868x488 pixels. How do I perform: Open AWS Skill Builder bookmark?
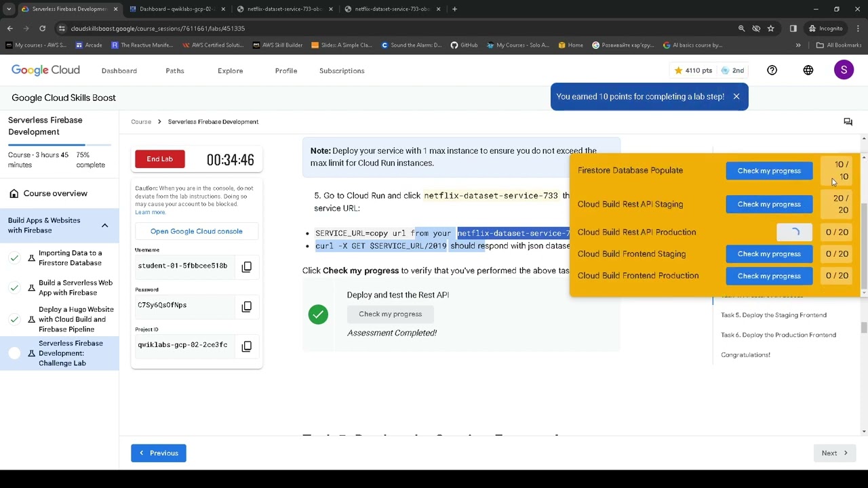tap(277, 45)
